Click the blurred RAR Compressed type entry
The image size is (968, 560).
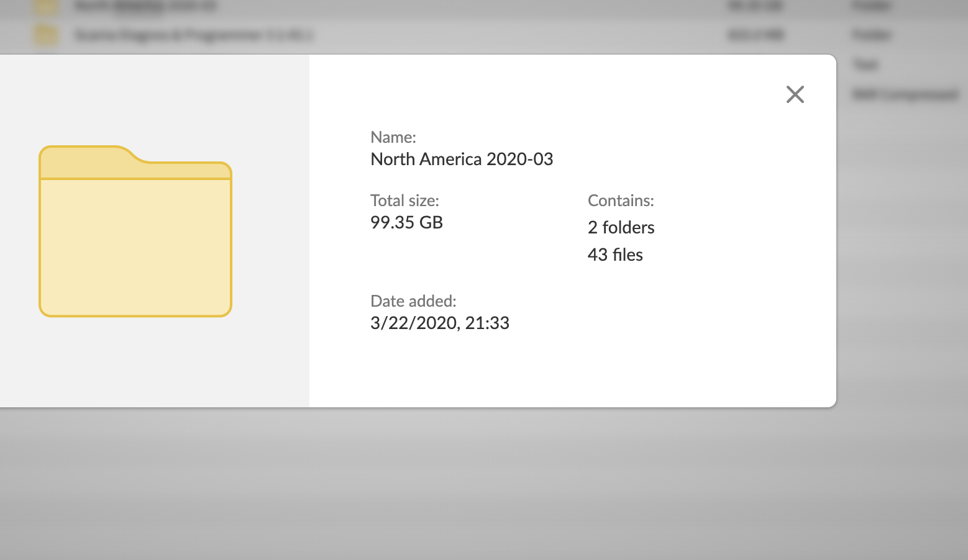pos(905,94)
